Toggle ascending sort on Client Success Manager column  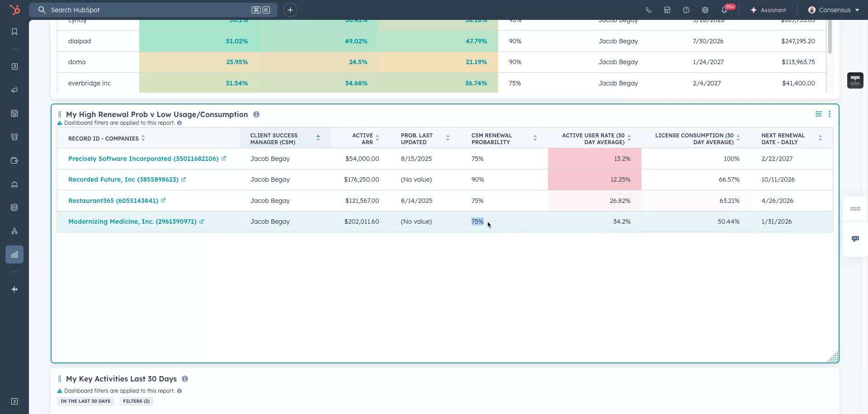point(318,136)
